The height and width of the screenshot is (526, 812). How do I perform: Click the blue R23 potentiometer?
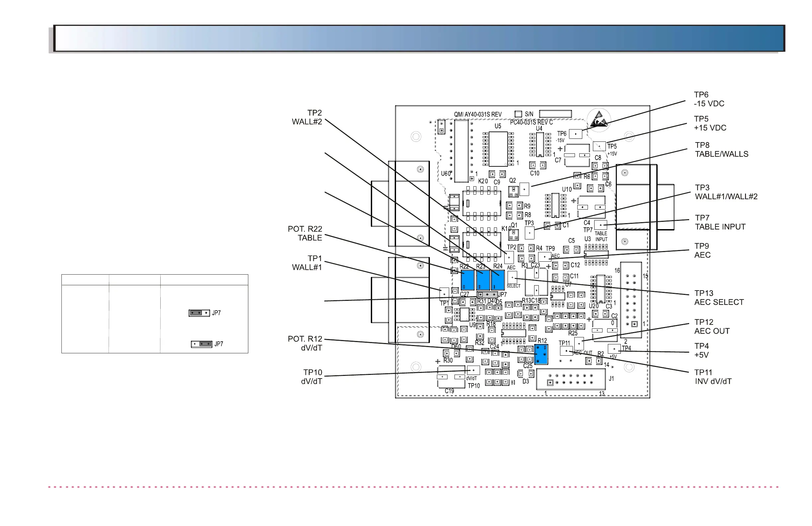(x=483, y=280)
